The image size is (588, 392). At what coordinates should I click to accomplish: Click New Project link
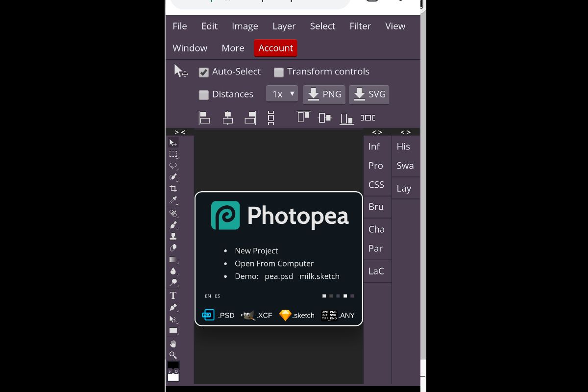click(x=256, y=250)
